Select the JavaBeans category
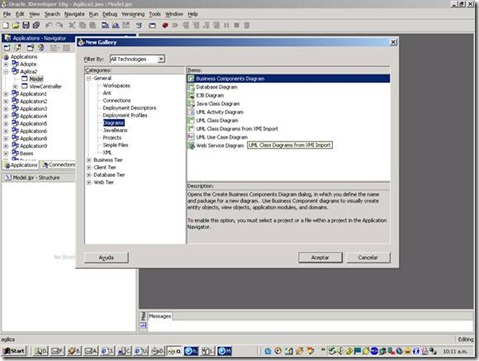Viewport: 479px width, 361px height. click(x=115, y=130)
